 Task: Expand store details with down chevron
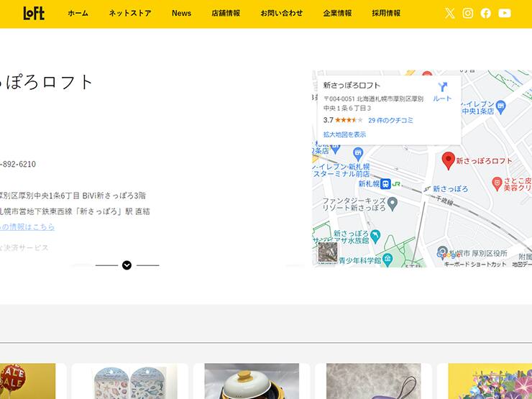127,265
